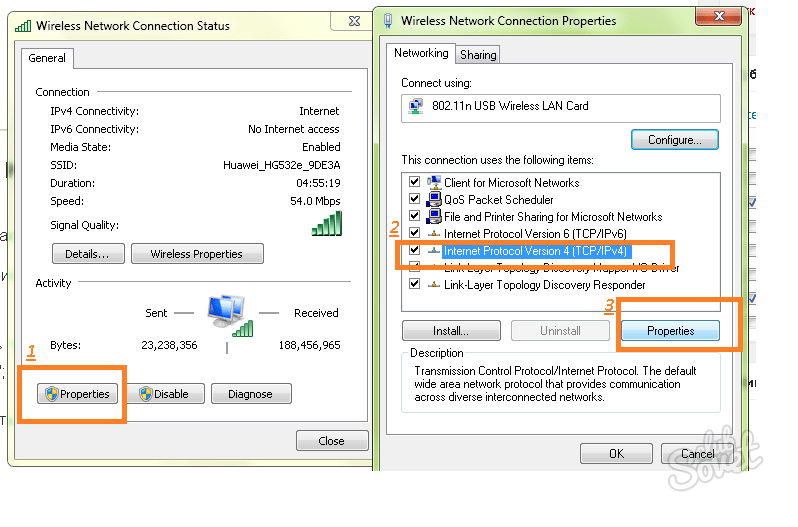
Task: Click the network computers activity icon
Action: point(230,315)
